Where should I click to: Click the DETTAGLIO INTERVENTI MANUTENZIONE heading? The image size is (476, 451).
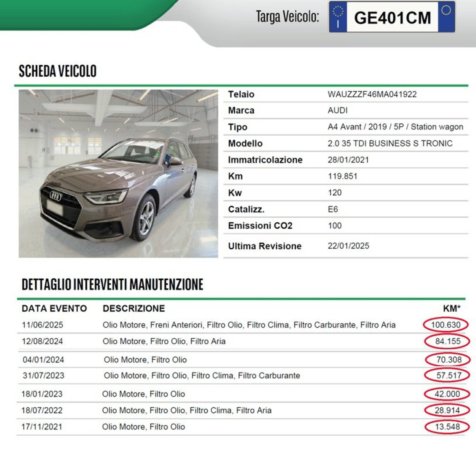pyautogui.click(x=112, y=284)
